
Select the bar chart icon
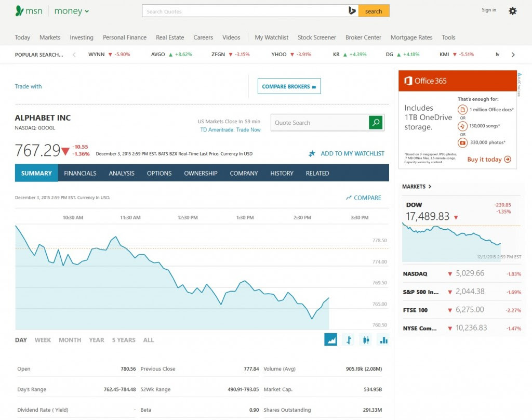(x=383, y=339)
